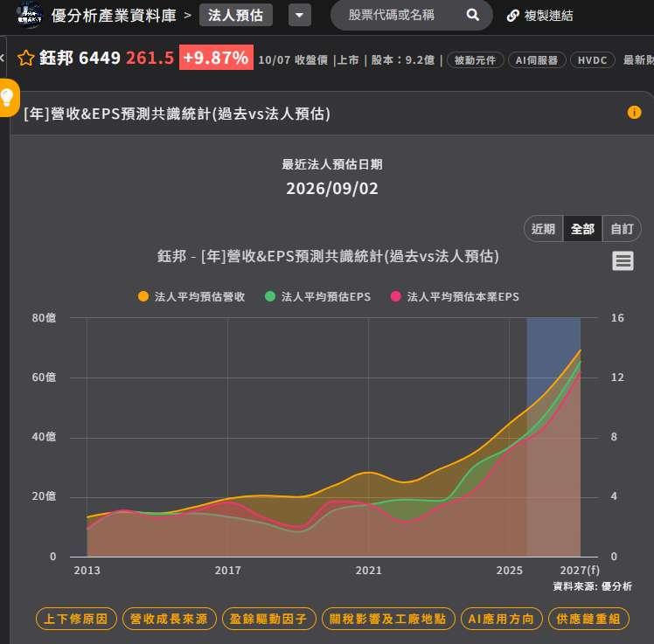Click the 2021 x-axis label

[x=368, y=570]
